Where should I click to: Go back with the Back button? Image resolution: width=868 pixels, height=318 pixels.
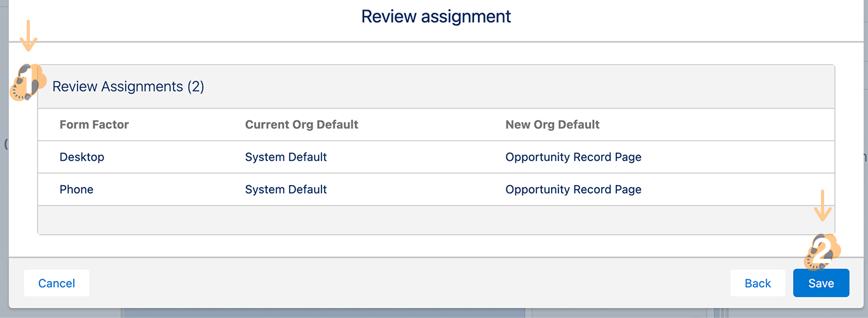point(757,283)
